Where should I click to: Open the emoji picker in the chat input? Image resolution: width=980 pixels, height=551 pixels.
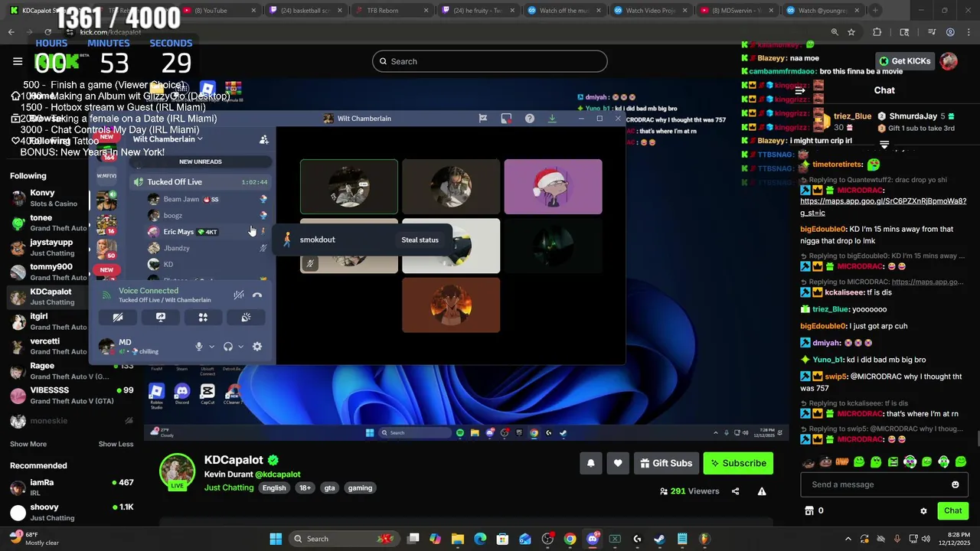pyautogui.click(x=955, y=484)
